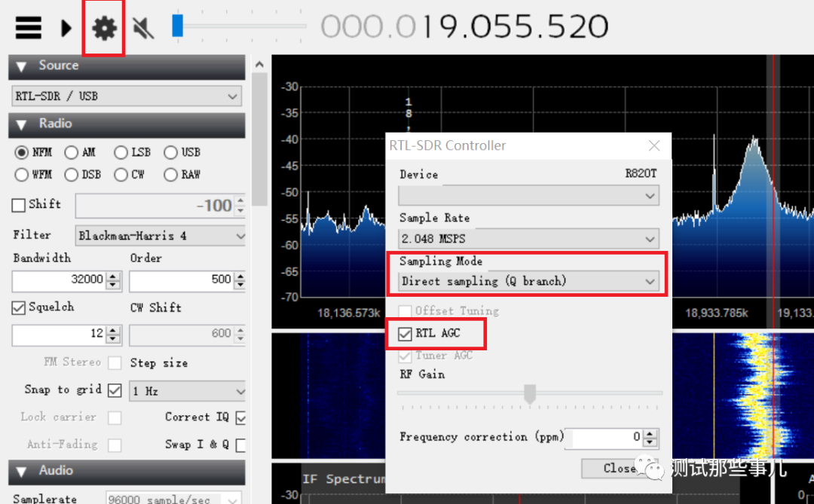Click the Close button in controller dialog
Screen dimensions: 814x504
(620, 468)
